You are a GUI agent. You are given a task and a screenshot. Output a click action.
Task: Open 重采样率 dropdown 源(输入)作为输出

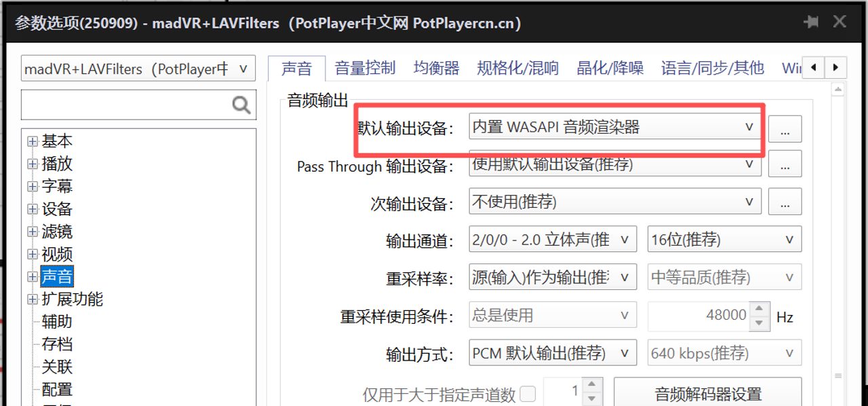coord(553,277)
